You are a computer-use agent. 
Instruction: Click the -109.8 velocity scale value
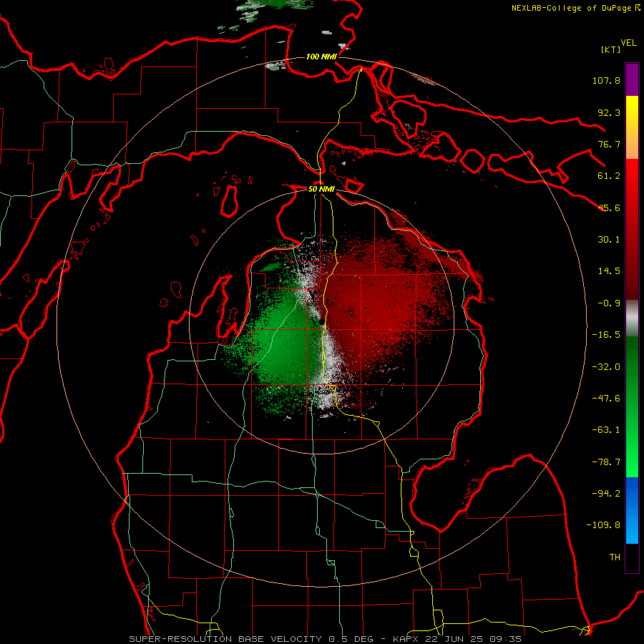[x=603, y=525]
